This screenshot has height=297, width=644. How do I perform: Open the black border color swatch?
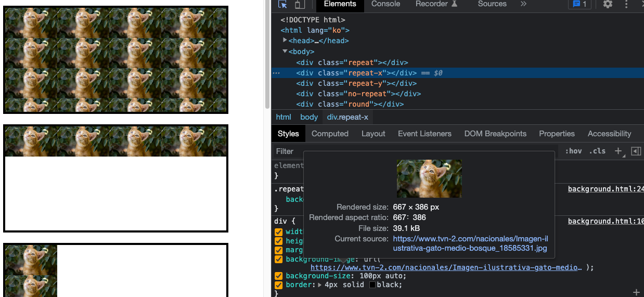(372, 285)
